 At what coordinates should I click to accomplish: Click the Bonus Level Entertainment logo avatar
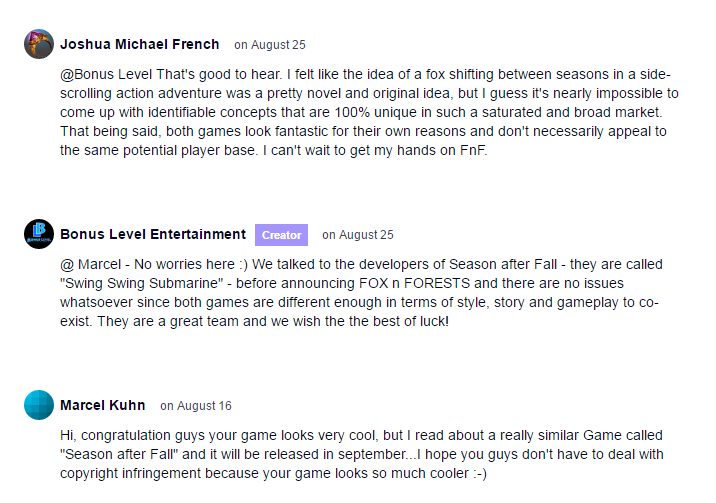(x=38, y=234)
